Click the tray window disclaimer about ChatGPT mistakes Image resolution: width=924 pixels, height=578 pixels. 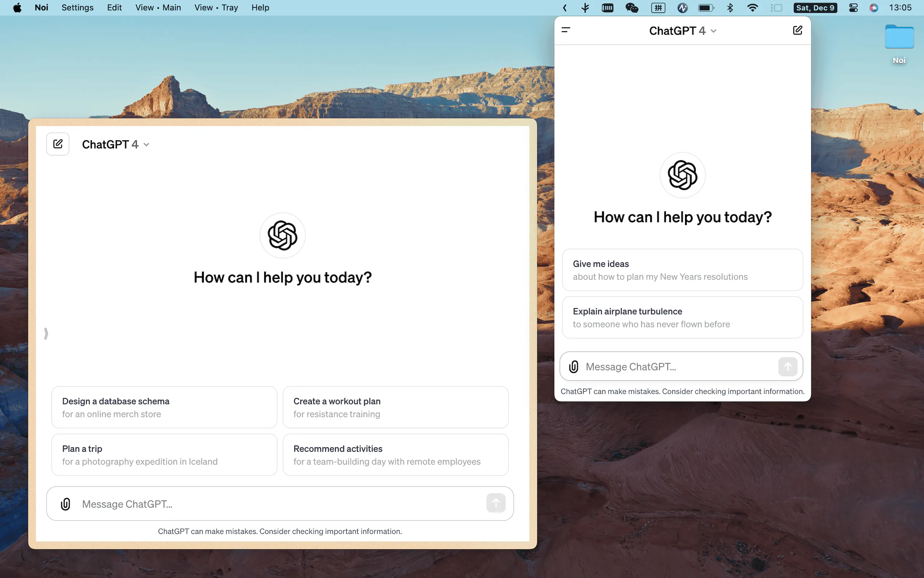click(x=682, y=391)
